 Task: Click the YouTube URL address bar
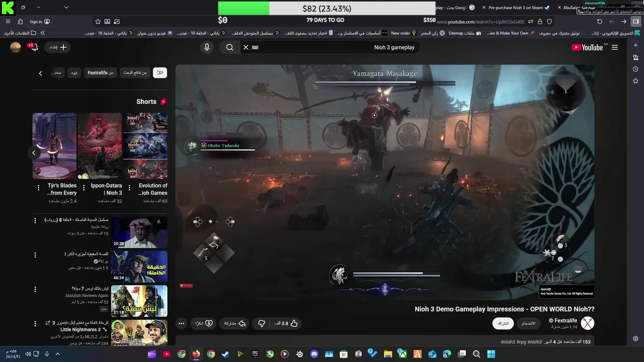[x=480, y=22]
